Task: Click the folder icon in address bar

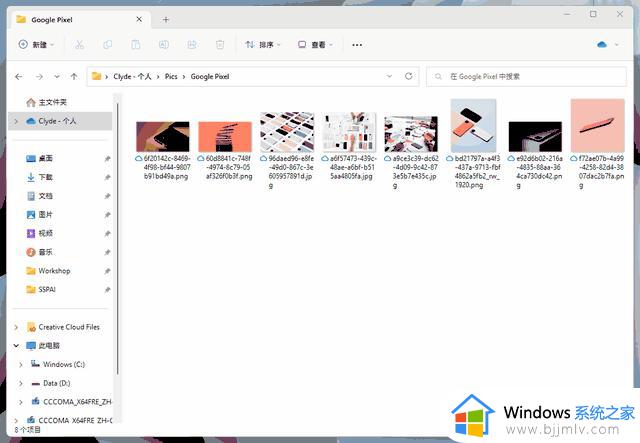Action: 96,76
